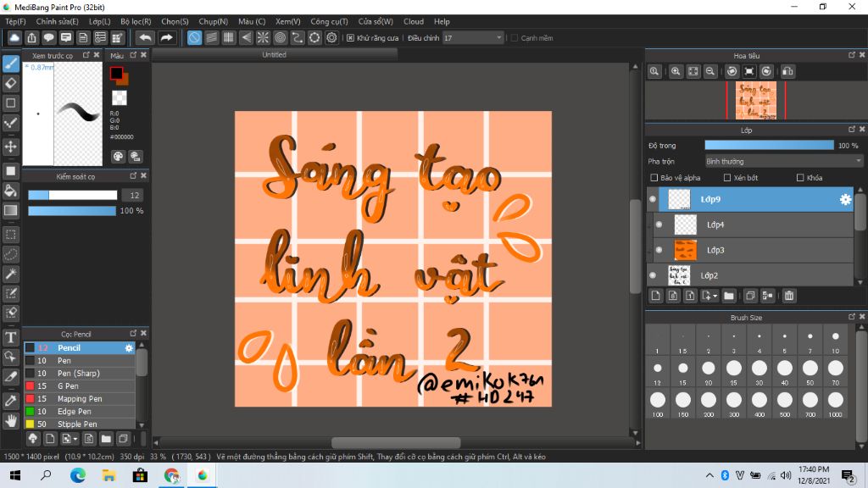Open the Chỉnh sửa(E) menu
The width and height of the screenshot is (868, 488).
coord(57,21)
